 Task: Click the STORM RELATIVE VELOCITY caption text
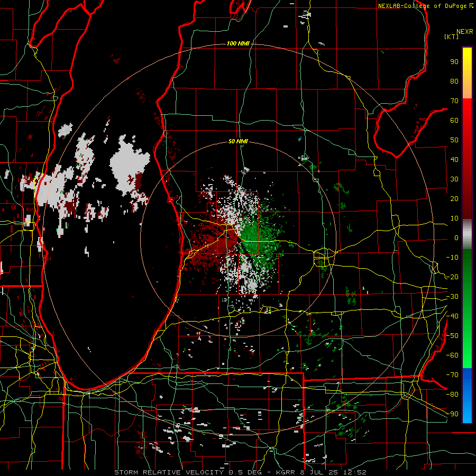(x=169, y=472)
